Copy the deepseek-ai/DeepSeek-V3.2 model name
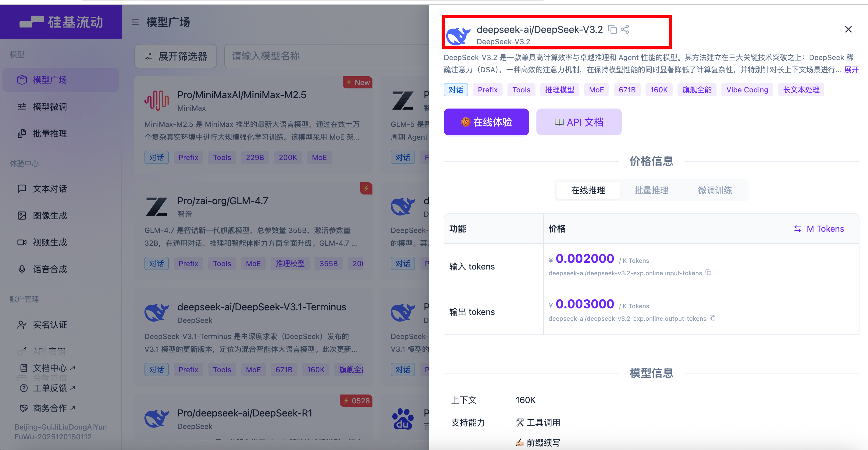Screen dimensions: 868x450 coord(612,29)
